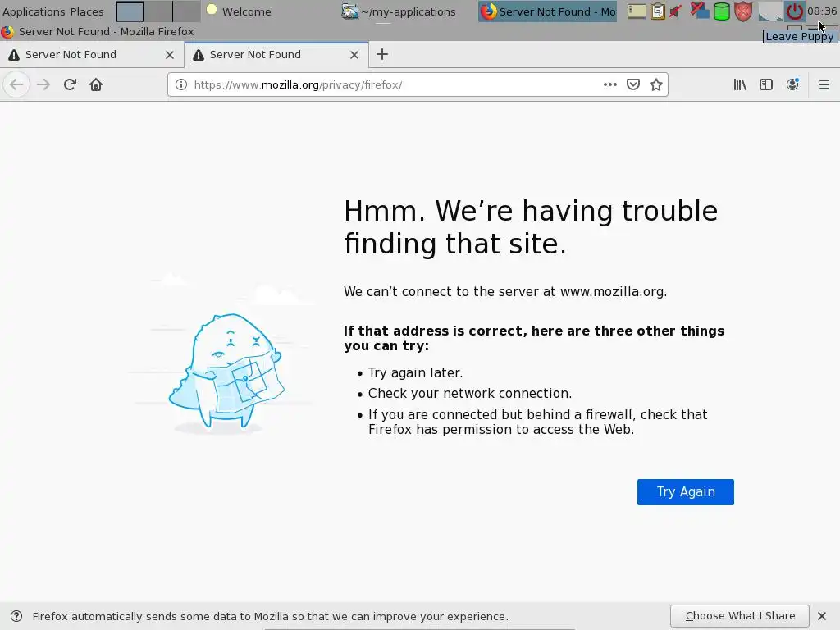Click the forward navigation arrow
The width and height of the screenshot is (840, 630).
point(43,84)
